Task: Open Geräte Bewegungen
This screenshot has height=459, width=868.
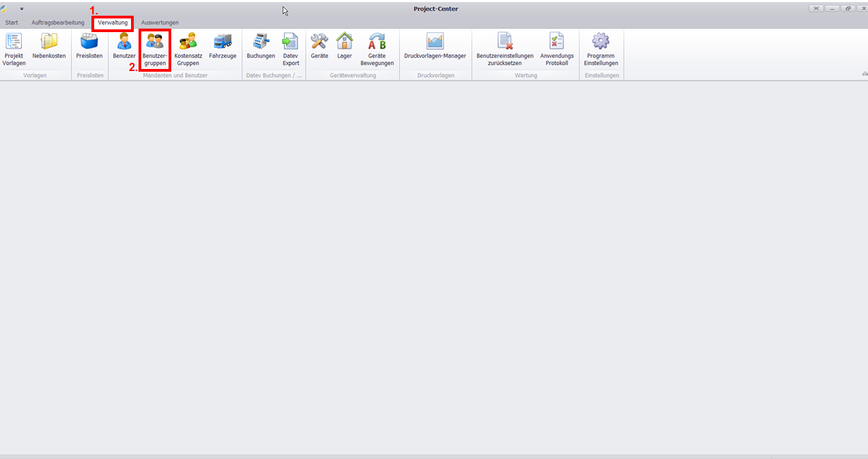Action: point(377,48)
